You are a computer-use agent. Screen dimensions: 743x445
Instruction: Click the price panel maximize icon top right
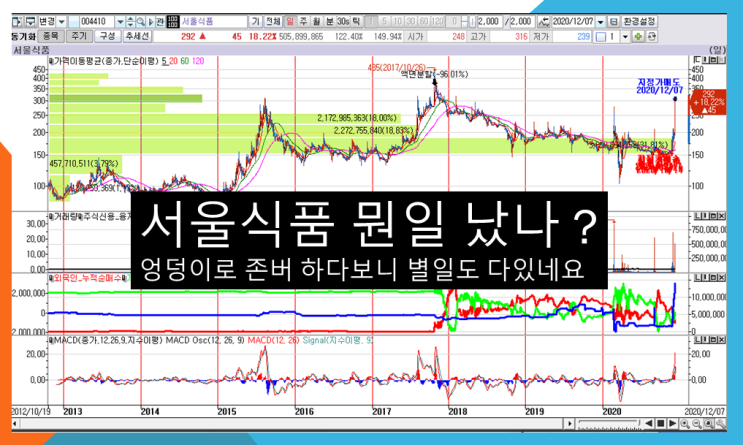[714, 60]
